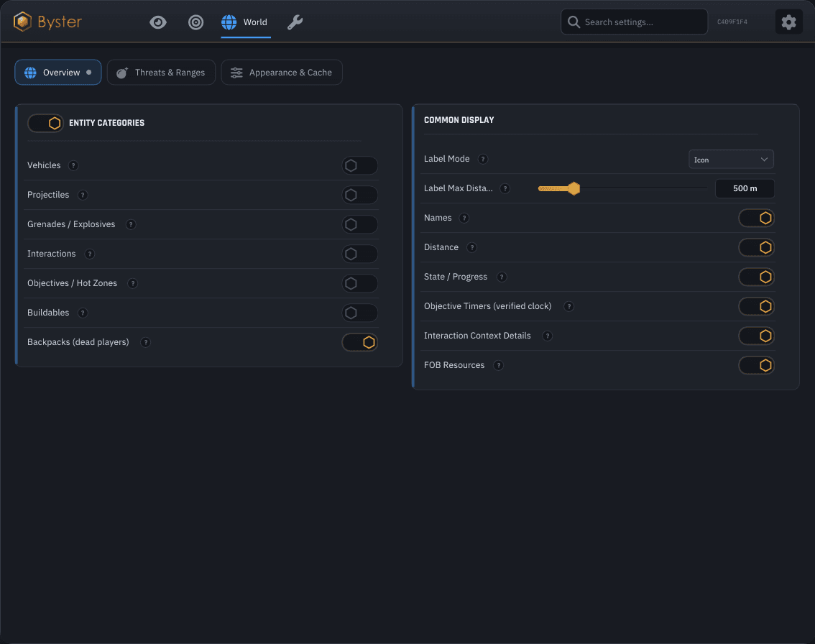Show help for Vehicles
The width and height of the screenshot is (815, 644).
(x=73, y=165)
